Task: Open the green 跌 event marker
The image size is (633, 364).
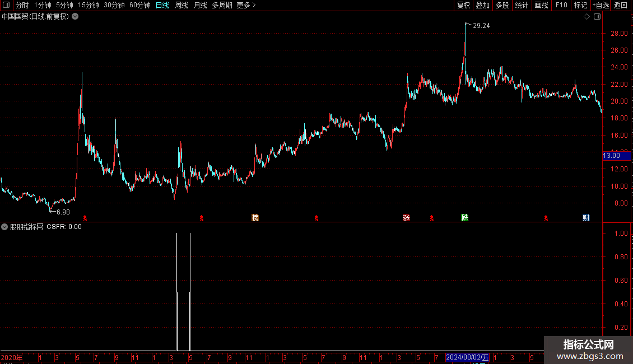Action: [x=464, y=217]
